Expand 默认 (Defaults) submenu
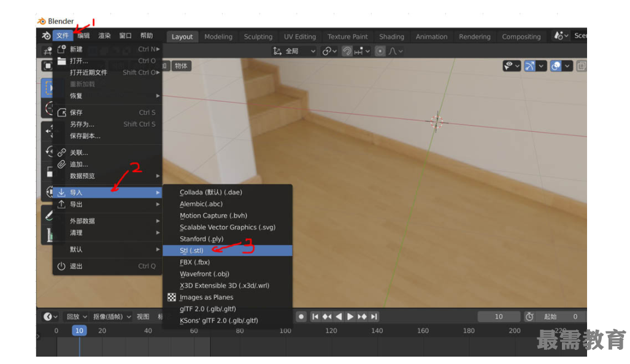The width and height of the screenshot is (630, 364). [x=108, y=249]
